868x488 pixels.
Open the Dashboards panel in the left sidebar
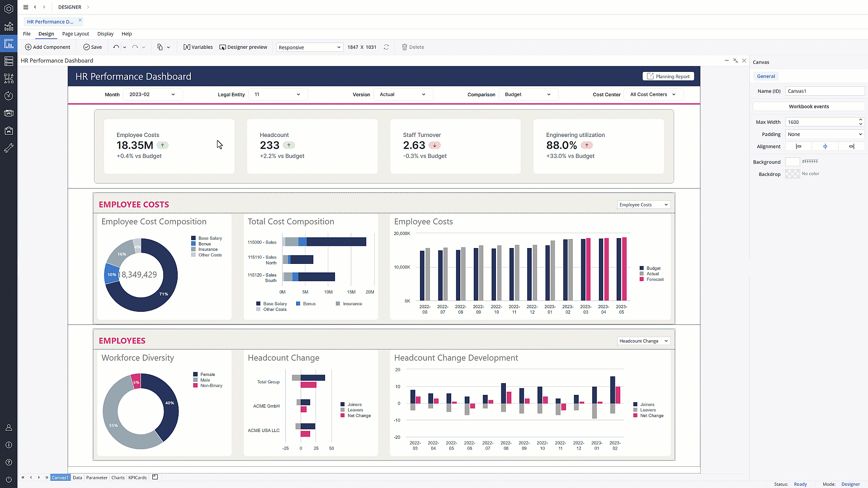(9, 43)
